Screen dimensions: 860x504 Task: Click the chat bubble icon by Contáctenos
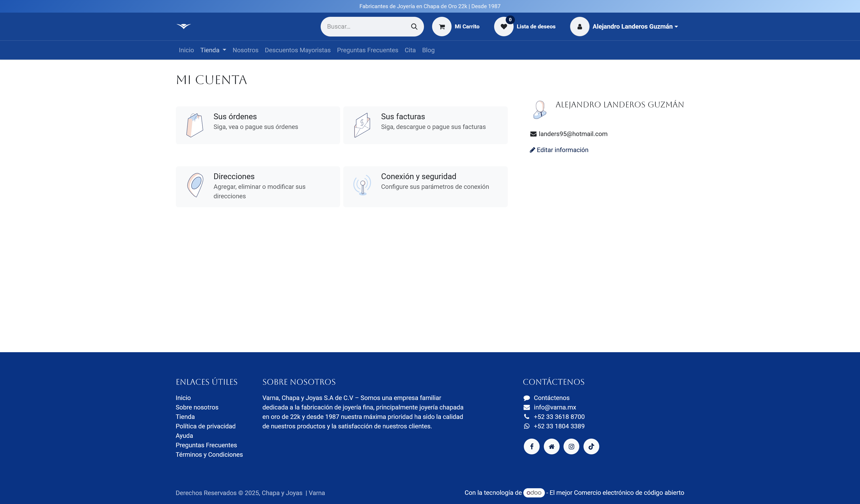[526, 398]
